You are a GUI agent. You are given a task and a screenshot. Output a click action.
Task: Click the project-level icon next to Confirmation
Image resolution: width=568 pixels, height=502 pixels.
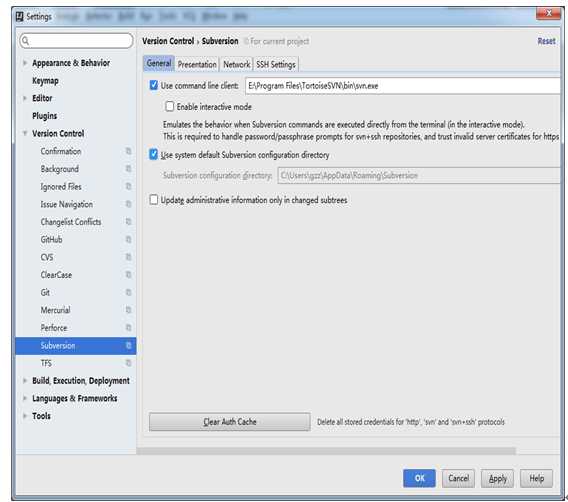point(128,151)
